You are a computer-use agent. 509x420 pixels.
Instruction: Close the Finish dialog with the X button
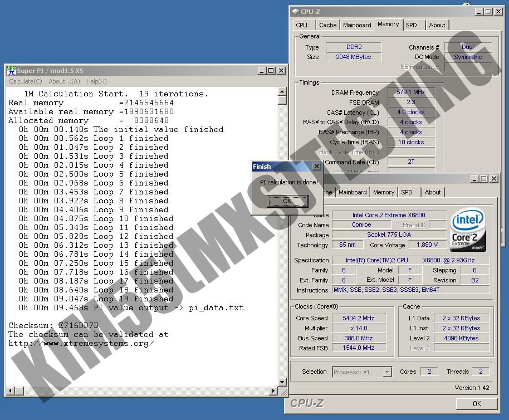coord(317,167)
